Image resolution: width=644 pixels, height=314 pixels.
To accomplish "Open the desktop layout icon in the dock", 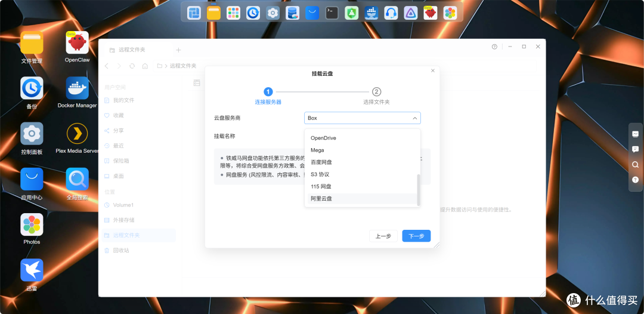I will pyautogui.click(x=194, y=13).
